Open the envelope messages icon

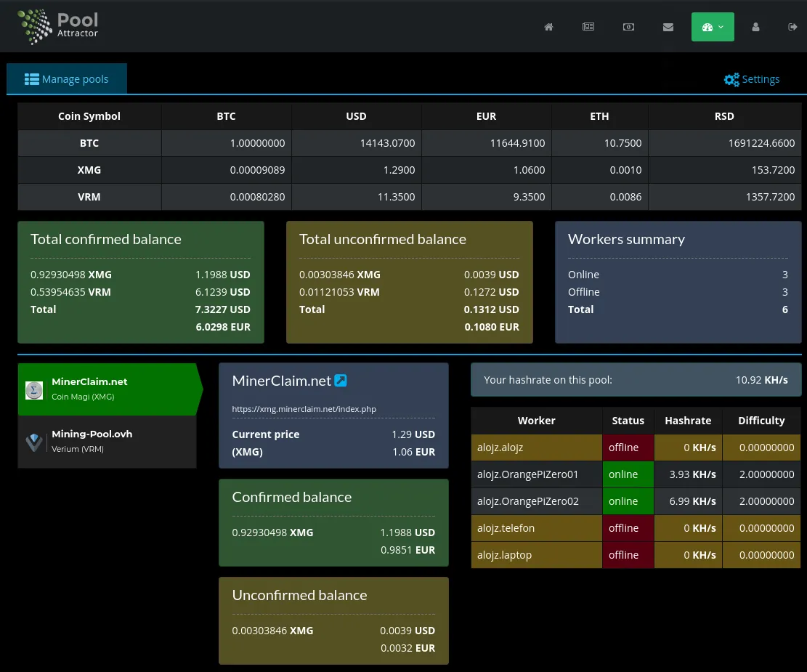(x=668, y=27)
